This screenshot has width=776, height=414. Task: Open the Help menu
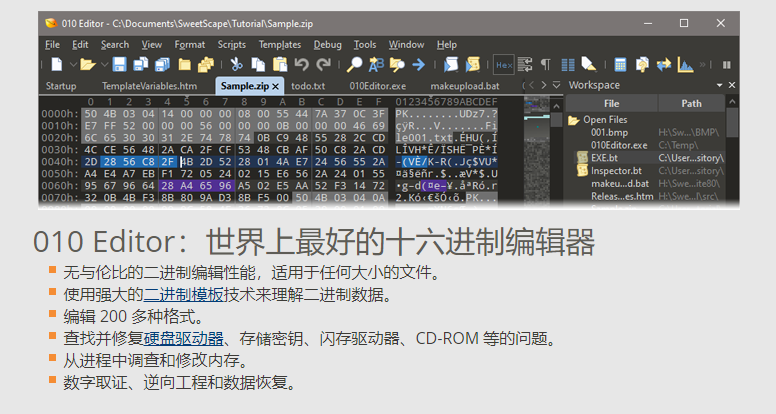tap(446, 45)
